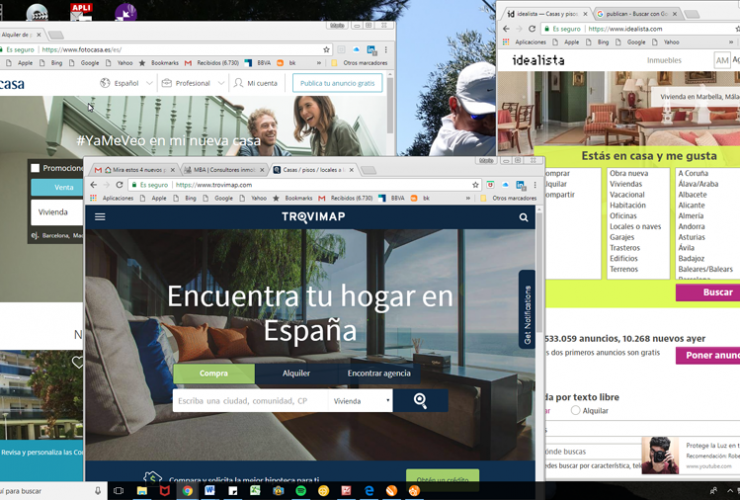
Task: Click the cloud extension icon in Fotocasa window
Action: pos(356,49)
